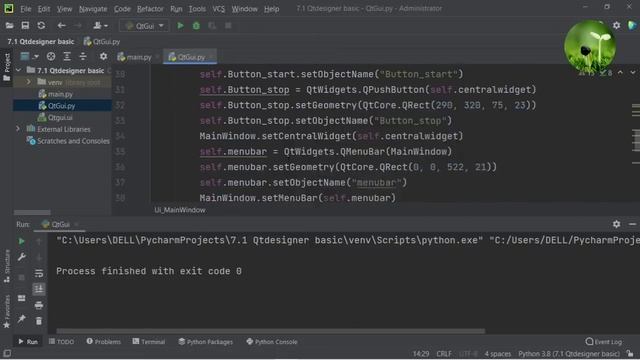Click the Open folder toolbar icon

tap(9, 26)
